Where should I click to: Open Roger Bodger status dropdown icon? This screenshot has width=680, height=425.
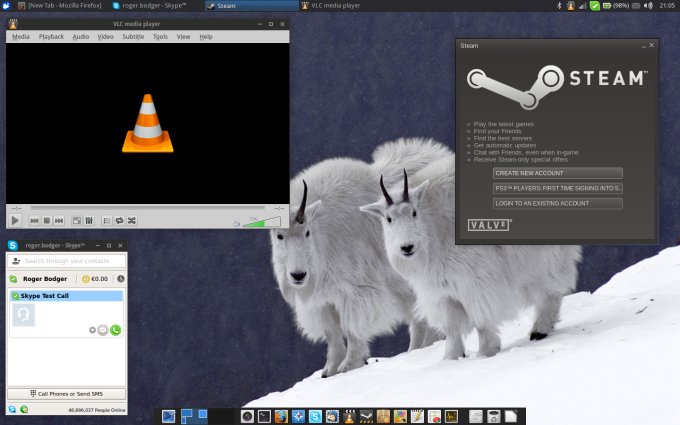(x=13, y=279)
